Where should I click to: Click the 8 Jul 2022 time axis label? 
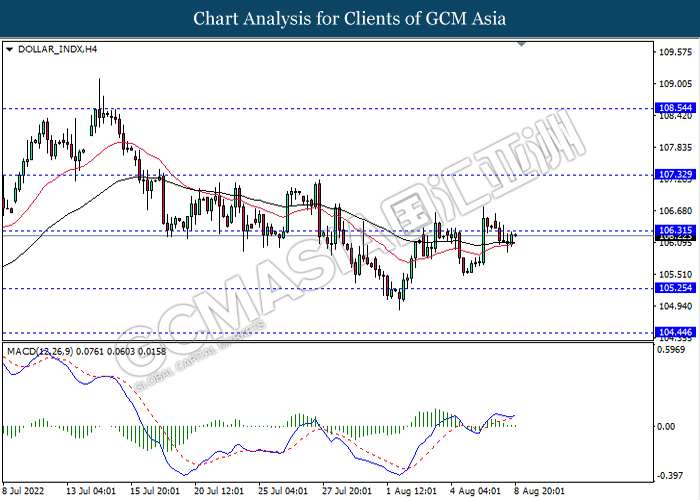(x=24, y=491)
